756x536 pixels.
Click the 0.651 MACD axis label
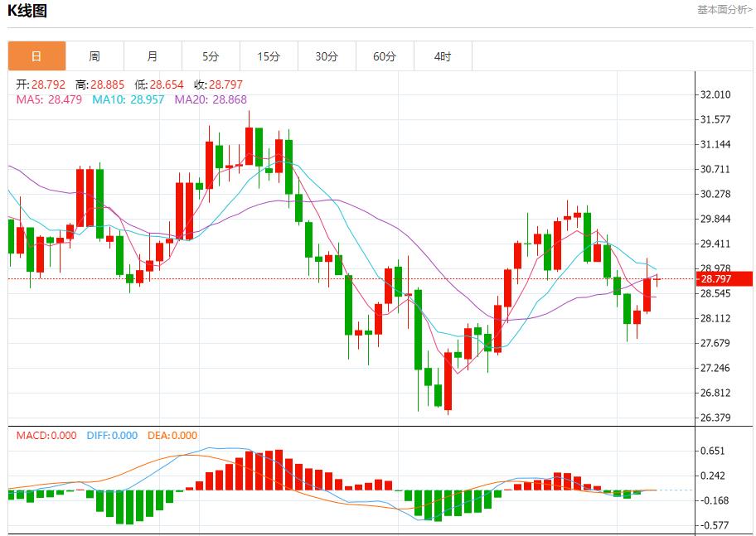[x=713, y=451]
